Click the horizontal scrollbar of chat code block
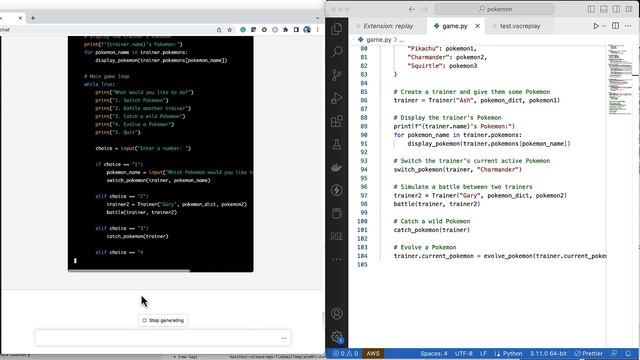Image resolution: width=640 pixels, height=360 pixels. point(129,270)
